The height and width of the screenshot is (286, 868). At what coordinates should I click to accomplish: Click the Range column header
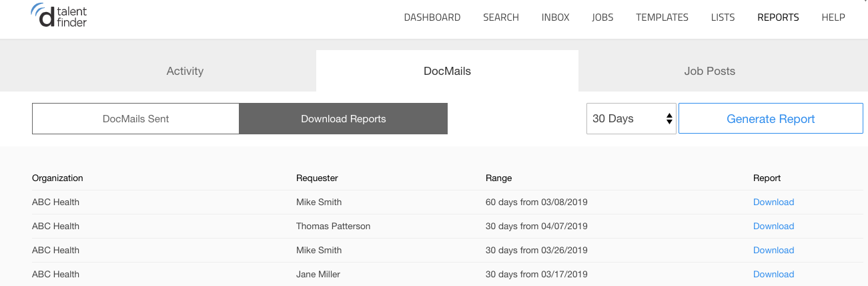(498, 178)
